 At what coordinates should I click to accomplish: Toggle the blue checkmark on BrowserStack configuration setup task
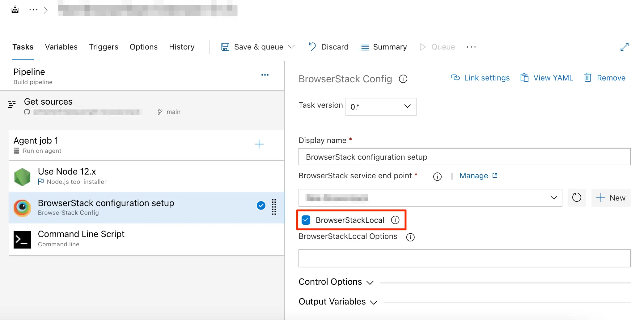261,205
